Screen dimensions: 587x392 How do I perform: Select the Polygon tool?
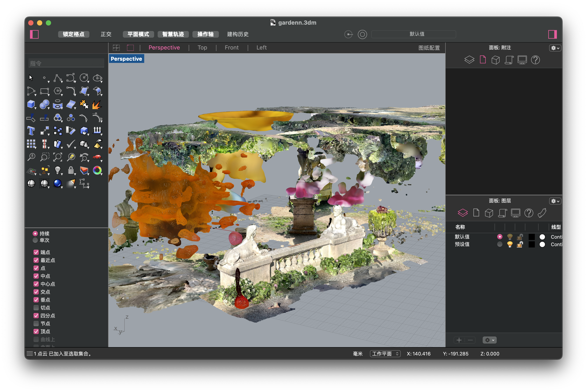pos(58,91)
